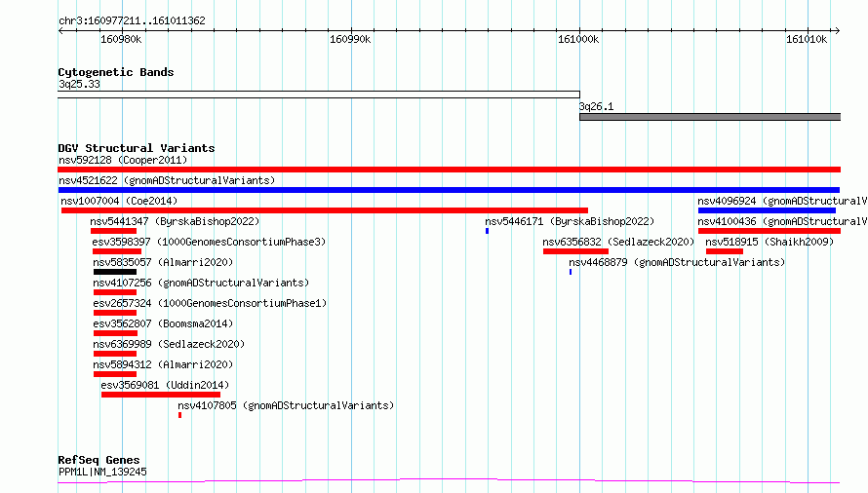Open the DGV Structural Variants track heading
This screenshot has width=868, height=493.
(x=137, y=148)
